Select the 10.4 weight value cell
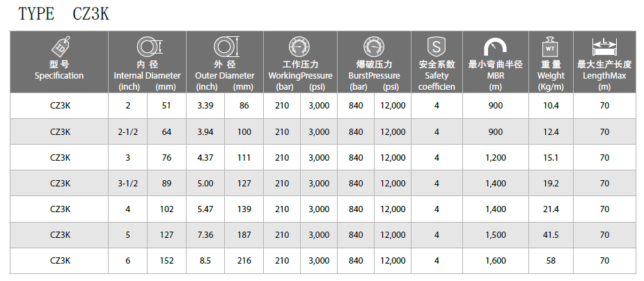Viewport: 644px width, 281px height. 551,106
